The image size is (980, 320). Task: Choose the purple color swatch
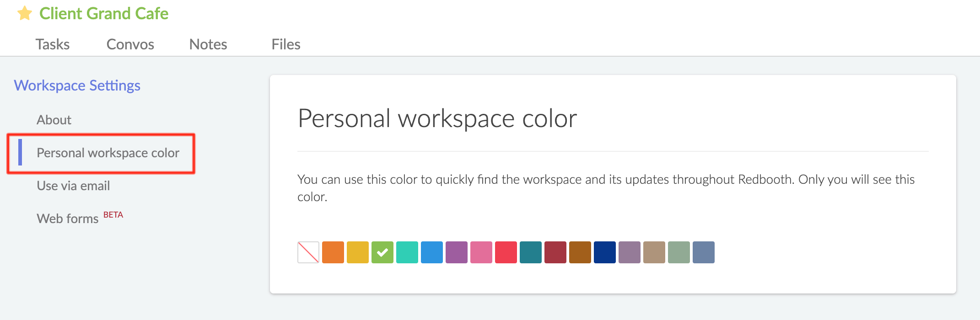tap(457, 252)
